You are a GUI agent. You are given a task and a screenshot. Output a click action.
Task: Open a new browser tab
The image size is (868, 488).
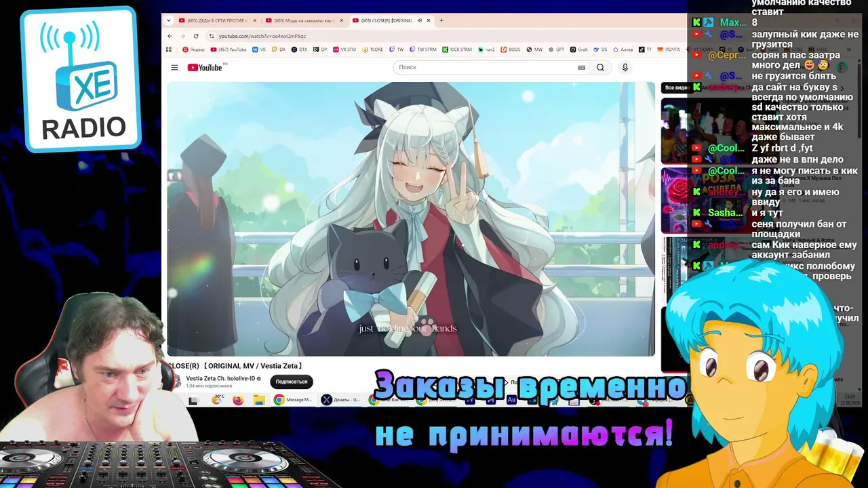click(441, 20)
